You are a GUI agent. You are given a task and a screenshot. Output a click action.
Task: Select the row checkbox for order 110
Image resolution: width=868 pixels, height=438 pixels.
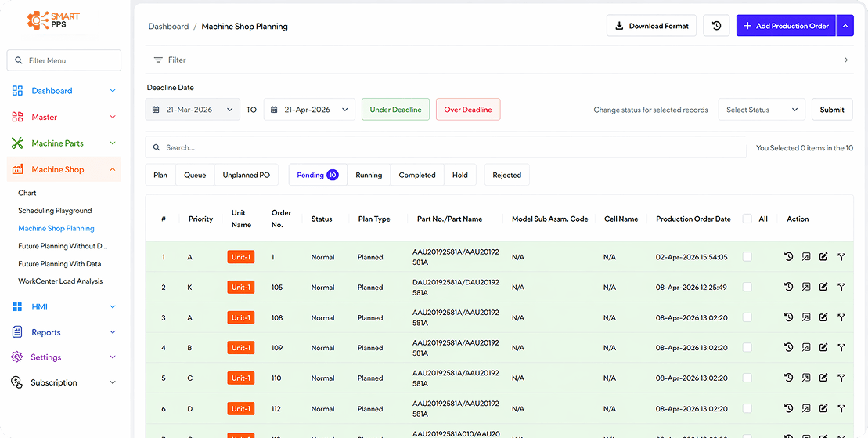pyautogui.click(x=747, y=378)
